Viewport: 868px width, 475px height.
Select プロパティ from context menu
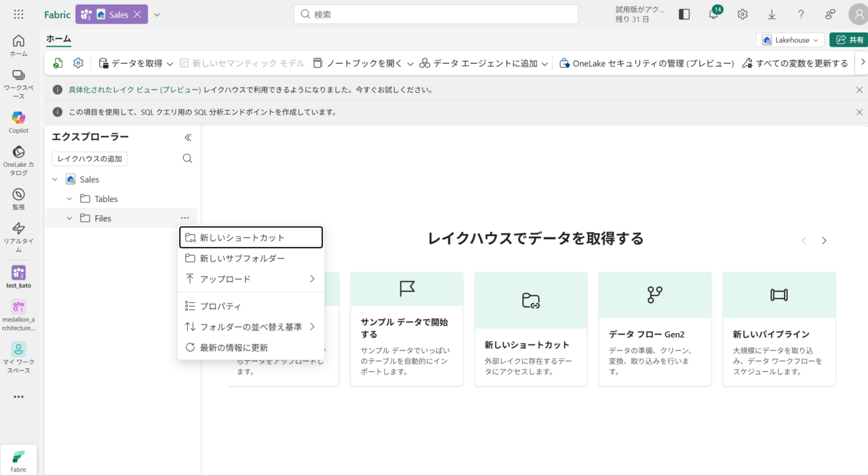[x=220, y=307]
